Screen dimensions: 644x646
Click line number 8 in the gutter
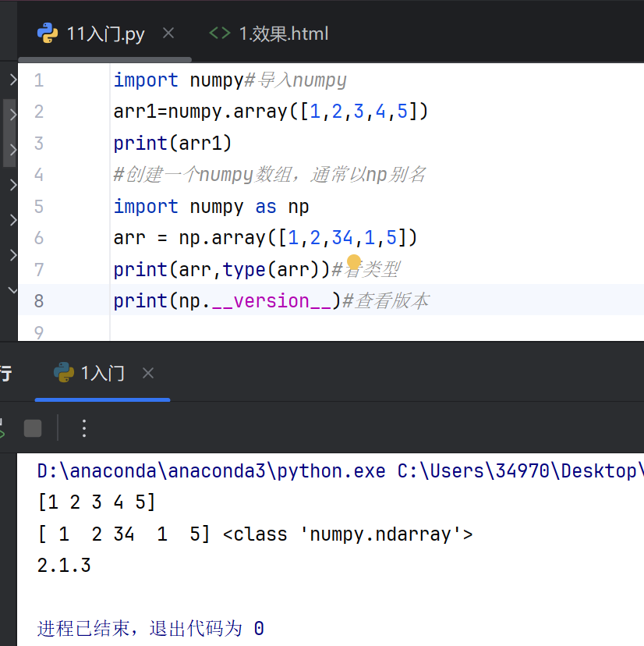[39, 301]
